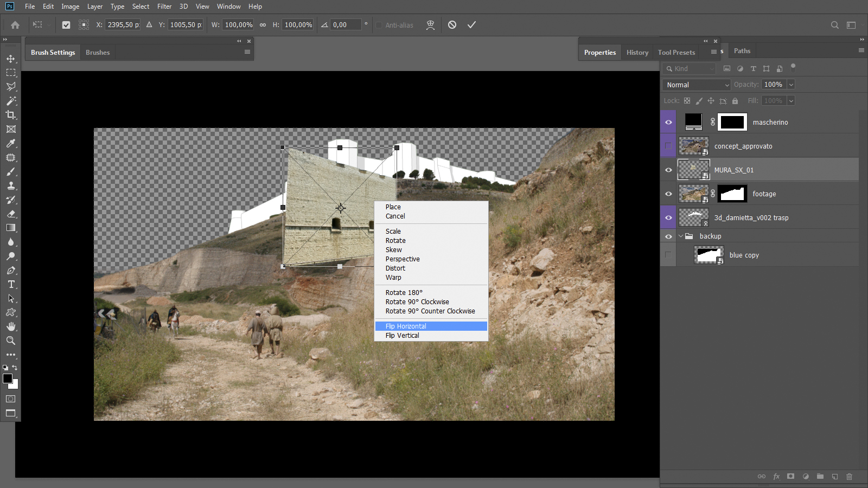
Task: Select the Crop tool
Action: [11, 115]
